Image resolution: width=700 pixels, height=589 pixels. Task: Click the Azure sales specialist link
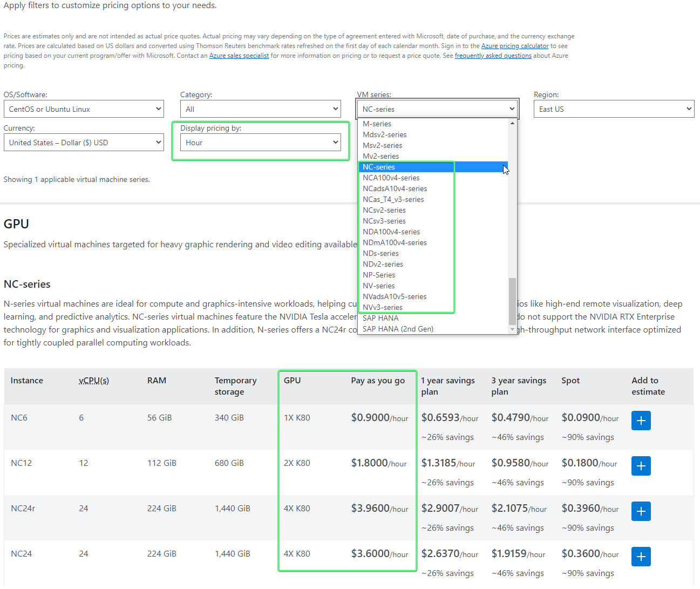pyautogui.click(x=239, y=56)
